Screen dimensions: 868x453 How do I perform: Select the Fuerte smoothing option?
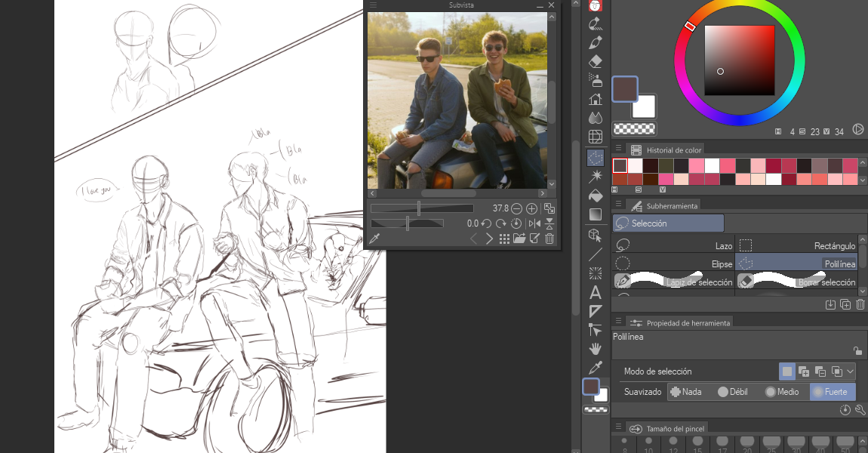pos(832,392)
